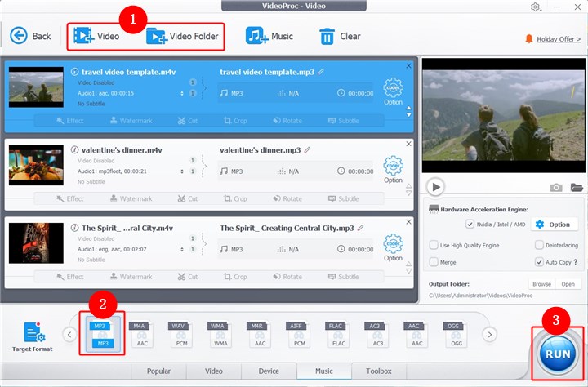This screenshot has width=588, height=387.
Task: Add music files with Music button
Action: point(269,36)
